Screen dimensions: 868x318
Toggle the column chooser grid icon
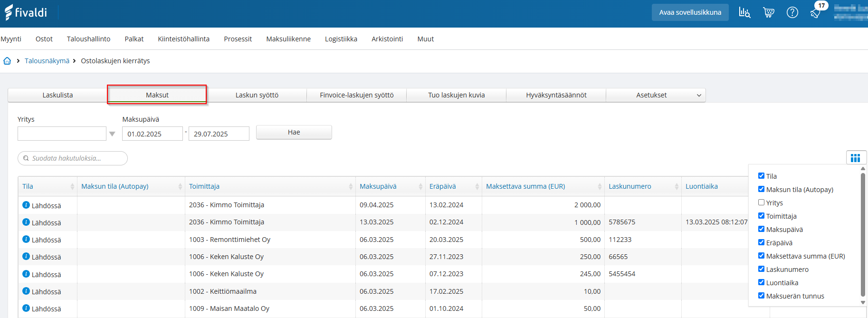pyautogui.click(x=856, y=158)
